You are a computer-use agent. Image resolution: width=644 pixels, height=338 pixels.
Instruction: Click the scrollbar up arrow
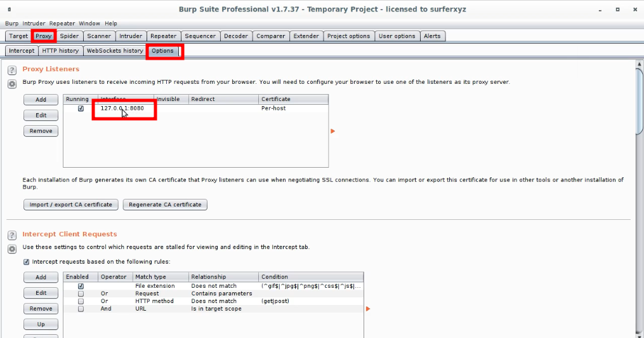[640, 64]
